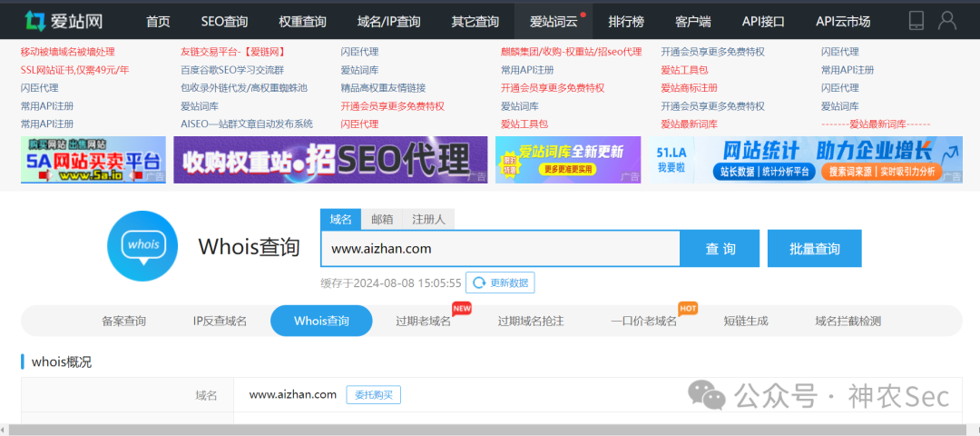Click the 更新数据 button
This screenshot has height=436, width=980.
click(501, 282)
